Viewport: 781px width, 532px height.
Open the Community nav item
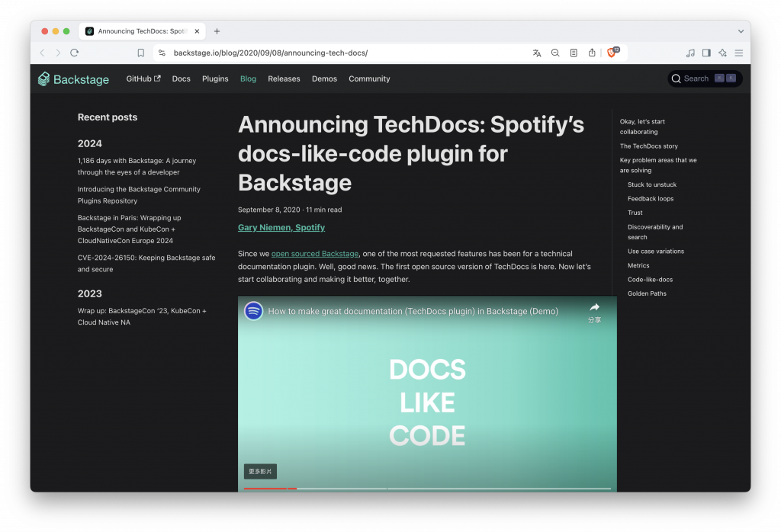click(369, 79)
